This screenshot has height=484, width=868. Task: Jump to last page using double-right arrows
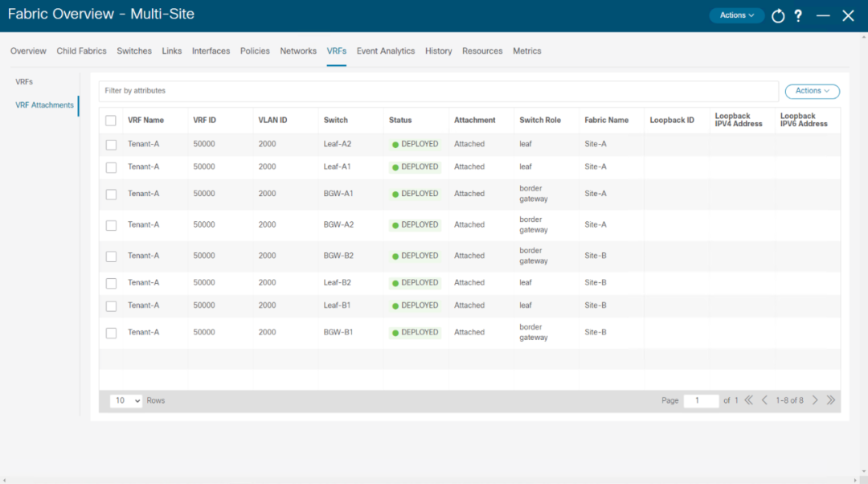(x=831, y=400)
